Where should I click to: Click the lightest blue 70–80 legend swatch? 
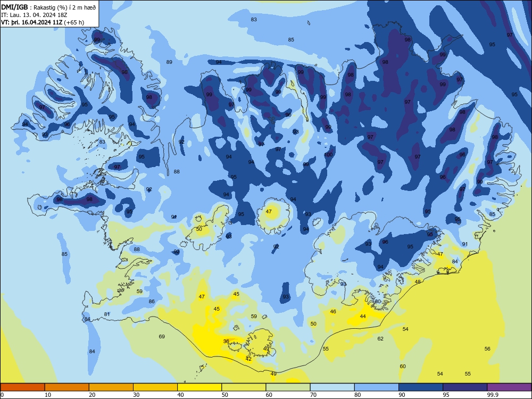coord(332,387)
